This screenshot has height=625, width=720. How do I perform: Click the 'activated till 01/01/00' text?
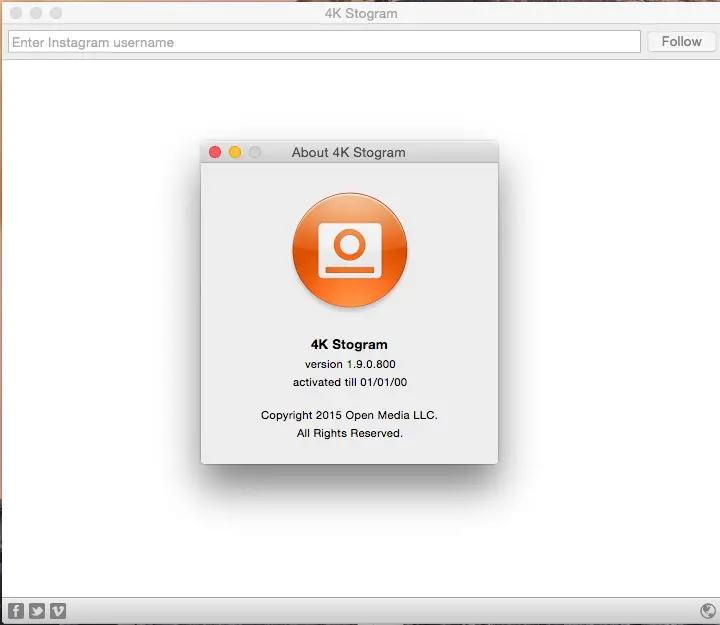[350, 382]
